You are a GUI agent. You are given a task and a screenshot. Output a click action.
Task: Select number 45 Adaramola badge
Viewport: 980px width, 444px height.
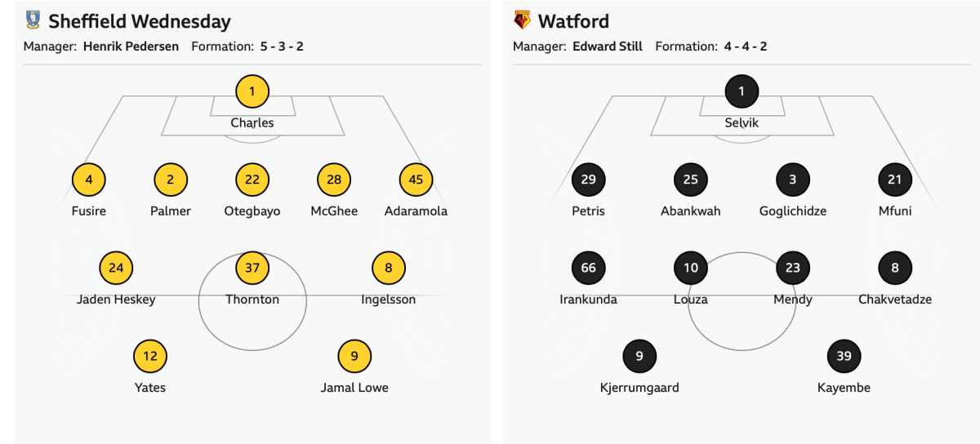click(x=416, y=180)
